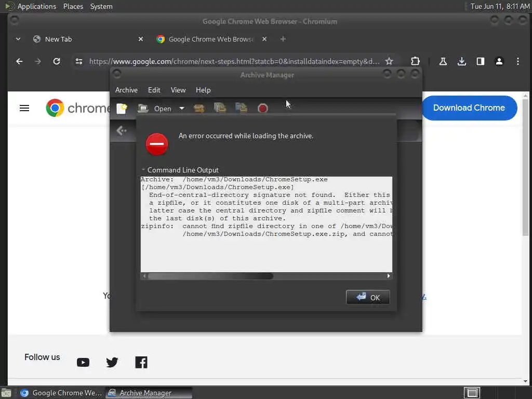The height and width of the screenshot is (399, 532).
Task: Click the Chrome Labs flask icon
Action: [x=443, y=61]
